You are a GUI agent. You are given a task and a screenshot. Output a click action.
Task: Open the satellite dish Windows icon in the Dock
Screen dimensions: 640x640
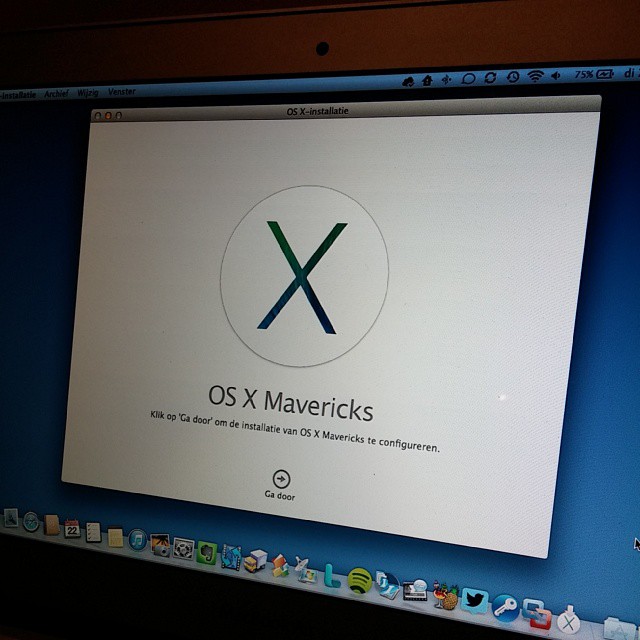pyautogui.click(x=306, y=570)
